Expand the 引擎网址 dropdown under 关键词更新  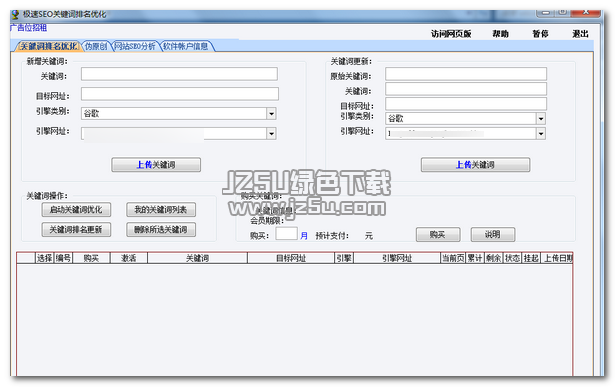pos(541,134)
